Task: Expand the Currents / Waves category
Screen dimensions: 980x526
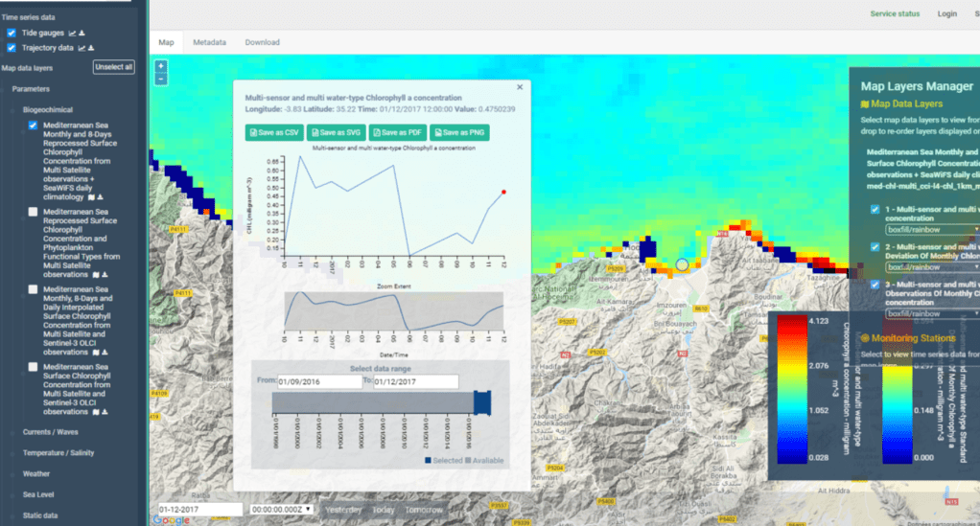Action: (49, 432)
